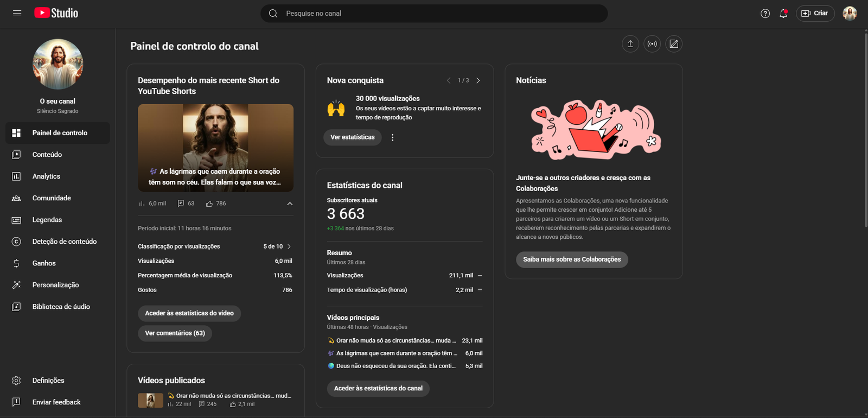The height and width of the screenshot is (418, 868).
Task: Click the page vertical scrollbar
Action: coord(865,130)
